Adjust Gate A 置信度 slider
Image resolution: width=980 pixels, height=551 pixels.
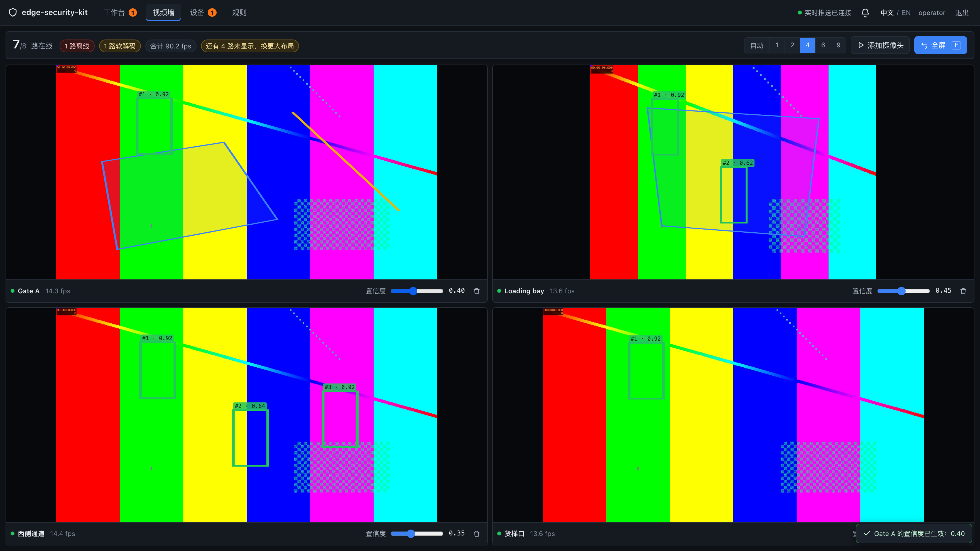[417, 291]
